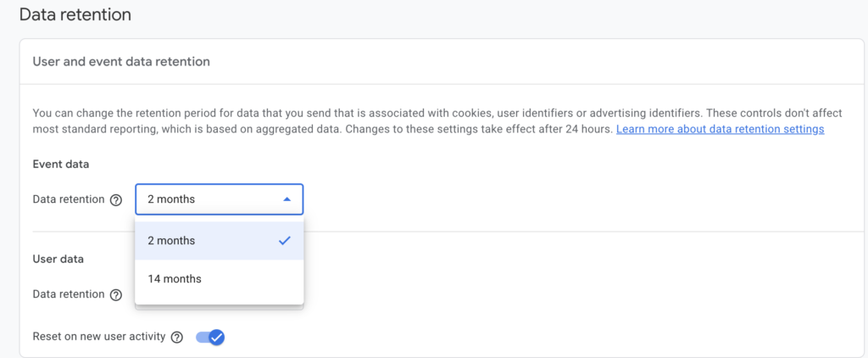Click the User data section label

(x=58, y=259)
